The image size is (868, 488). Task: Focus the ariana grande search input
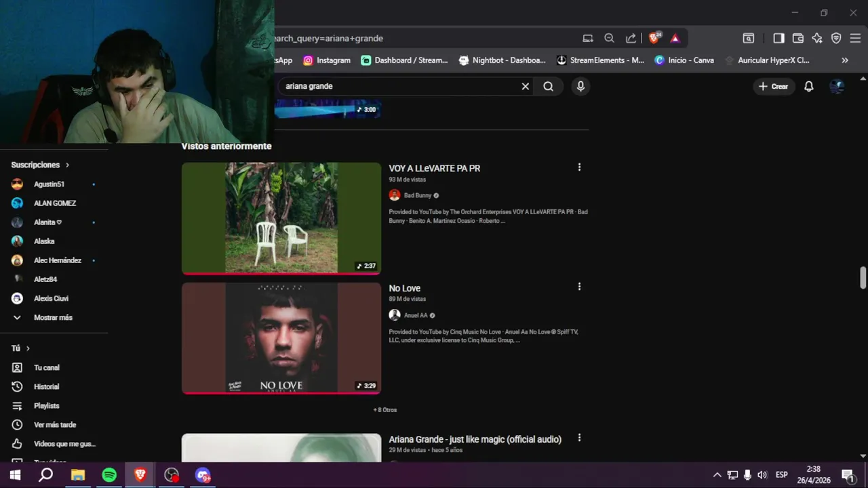click(400, 86)
